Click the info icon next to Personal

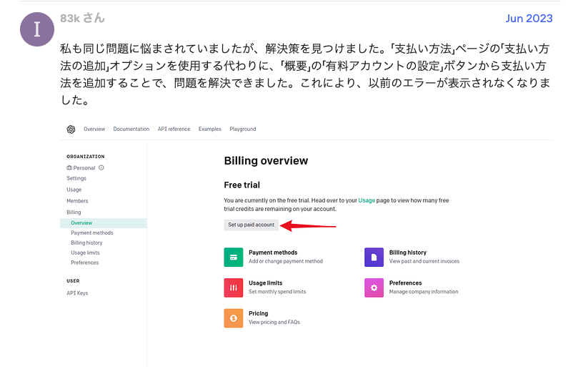pos(101,168)
